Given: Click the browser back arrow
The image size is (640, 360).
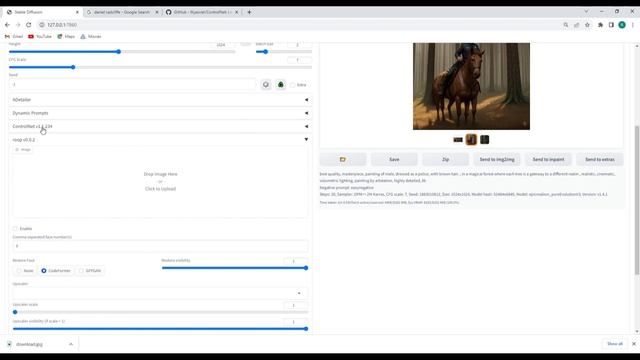Looking at the screenshot, I should point(7,25).
